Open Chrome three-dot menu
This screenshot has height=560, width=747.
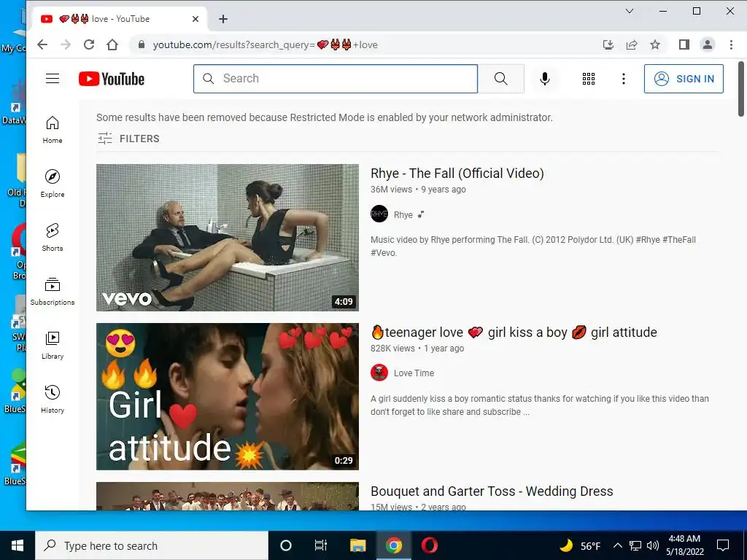click(x=731, y=44)
